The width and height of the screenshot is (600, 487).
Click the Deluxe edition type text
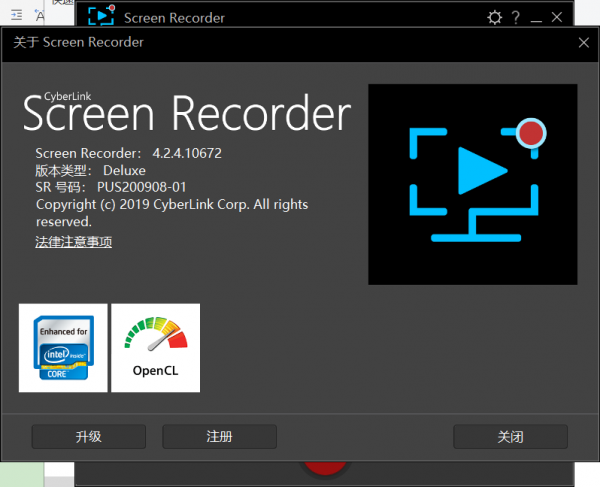point(124,170)
